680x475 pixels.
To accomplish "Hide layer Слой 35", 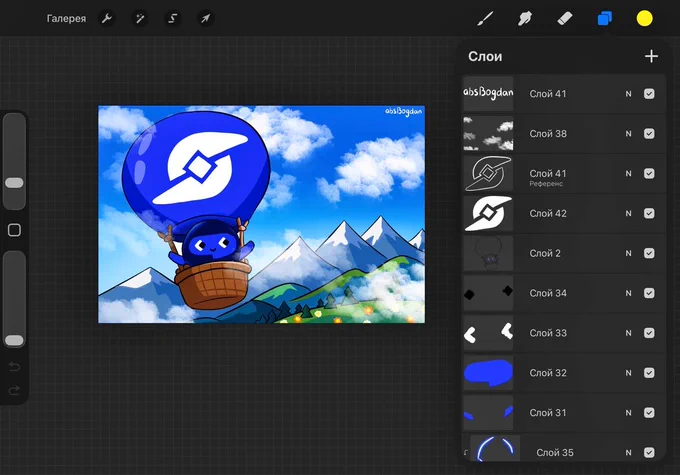I will coord(649,452).
